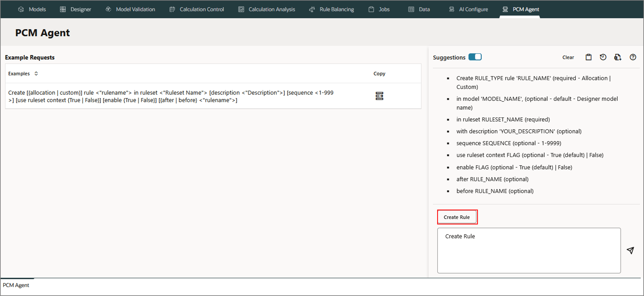The width and height of the screenshot is (644, 296).
Task: Click the Models cube icon
Action: coord(21,9)
